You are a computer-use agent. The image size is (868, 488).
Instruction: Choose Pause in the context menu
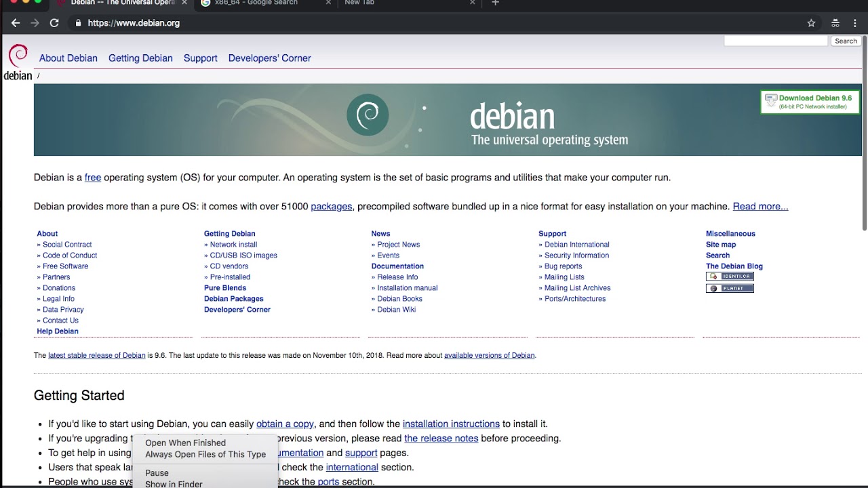coord(205,472)
